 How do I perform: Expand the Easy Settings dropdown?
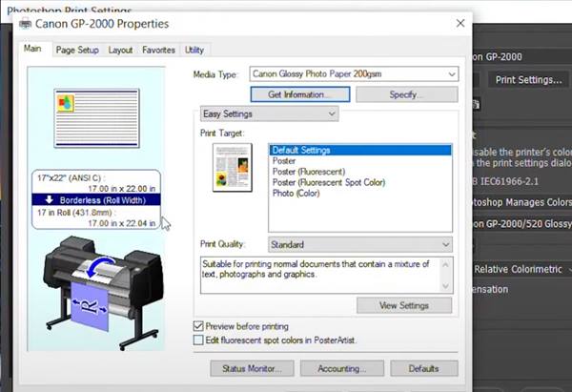(269, 113)
